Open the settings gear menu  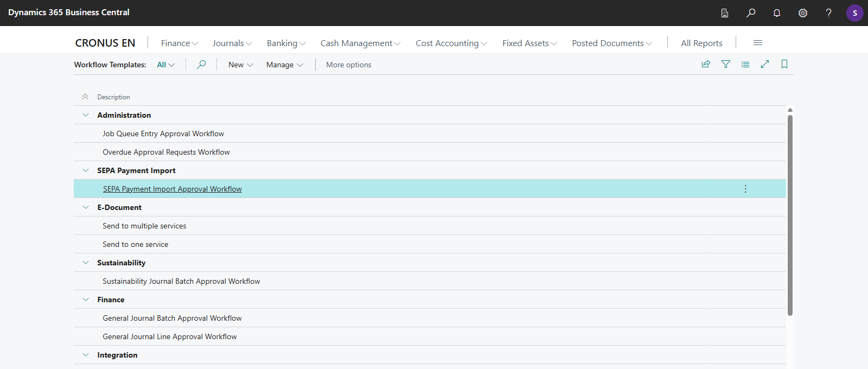pyautogui.click(x=803, y=13)
